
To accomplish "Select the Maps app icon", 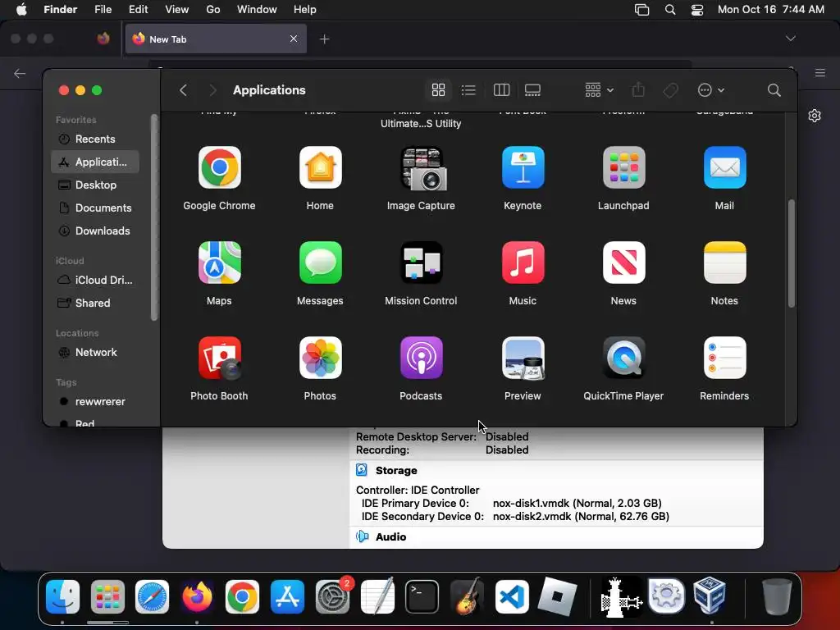I will (x=219, y=262).
